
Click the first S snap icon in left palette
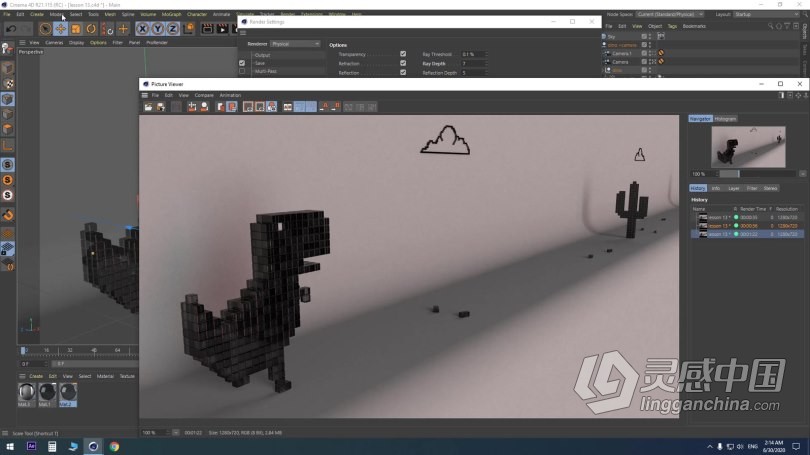(8, 165)
